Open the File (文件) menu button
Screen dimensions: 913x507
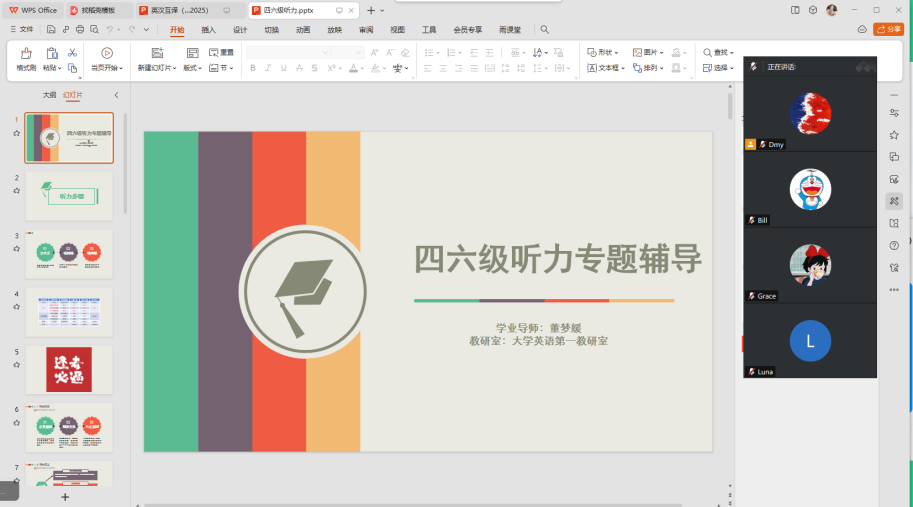pyautogui.click(x=21, y=30)
